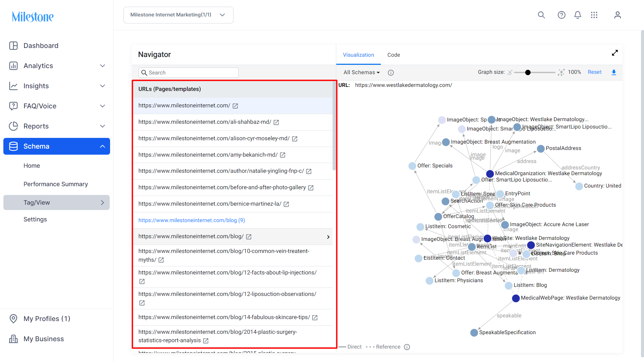Image resolution: width=644 pixels, height=362 pixels.
Task: Click in the Navigator search field
Action: (x=189, y=73)
